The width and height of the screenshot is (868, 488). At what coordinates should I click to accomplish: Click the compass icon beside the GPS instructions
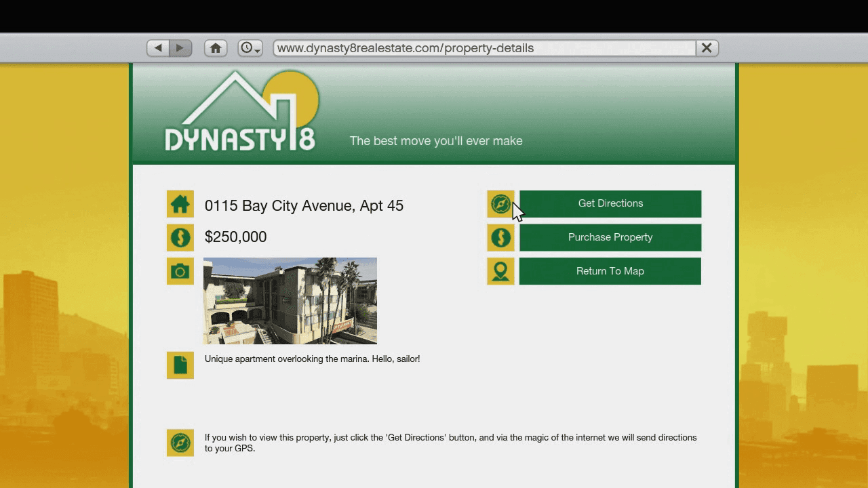[180, 443]
